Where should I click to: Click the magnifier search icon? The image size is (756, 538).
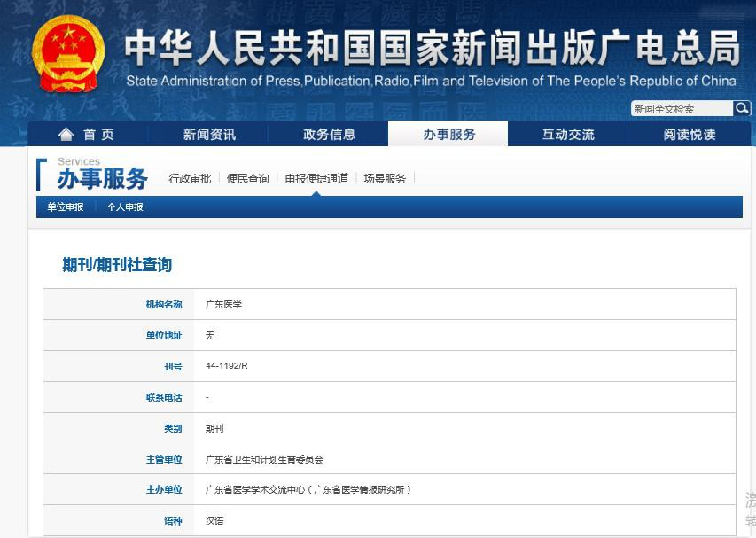click(742, 108)
